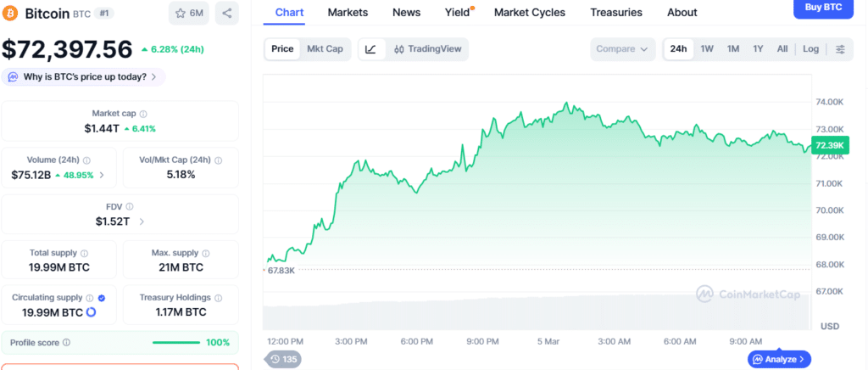Screen dimensions: 868x370
Task: Click the Profile score progress bar
Action: (x=176, y=343)
